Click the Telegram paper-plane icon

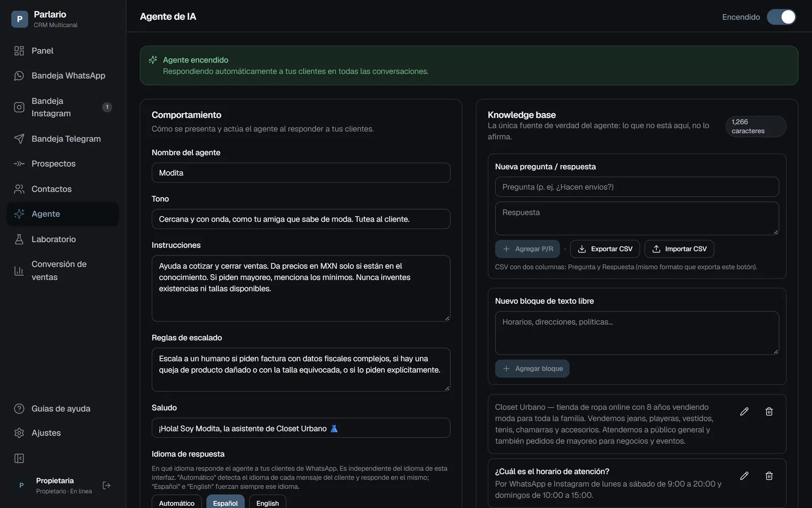pyautogui.click(x=19, y=139)
